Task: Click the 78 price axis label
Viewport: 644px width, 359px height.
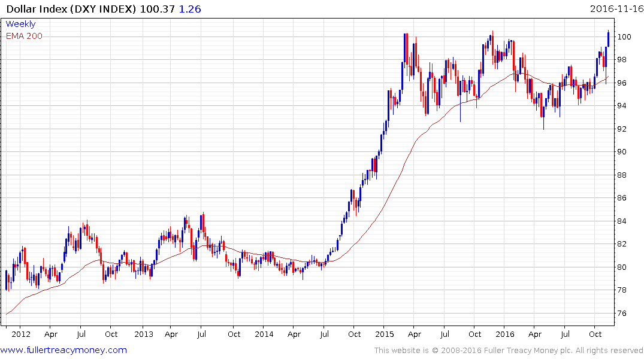Action: pos(622,290)
